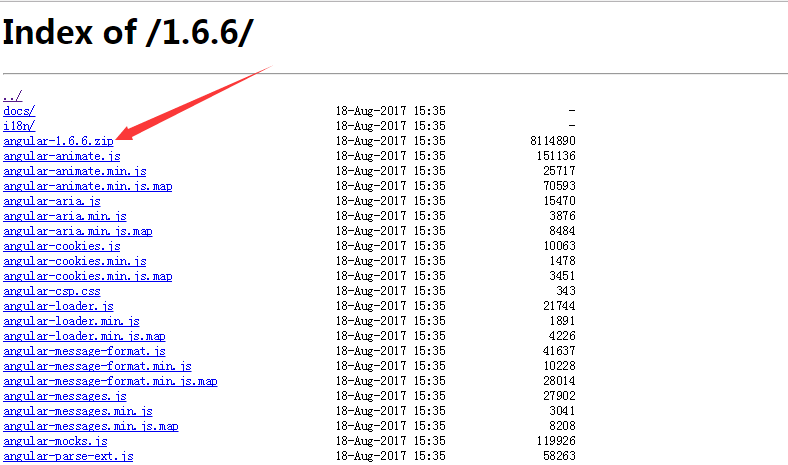
Task: Click the dash size in the docs/ row
Action: tap(572, 111)
